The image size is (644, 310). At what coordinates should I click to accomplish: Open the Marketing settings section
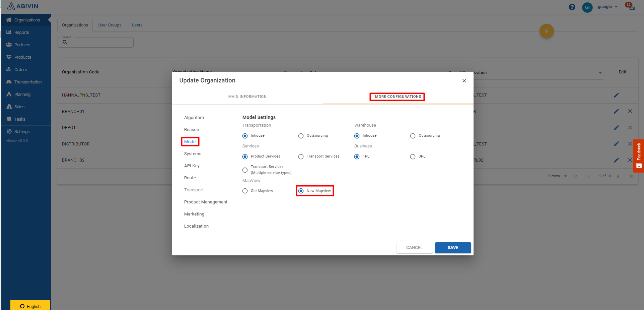[x=194, y=214]
